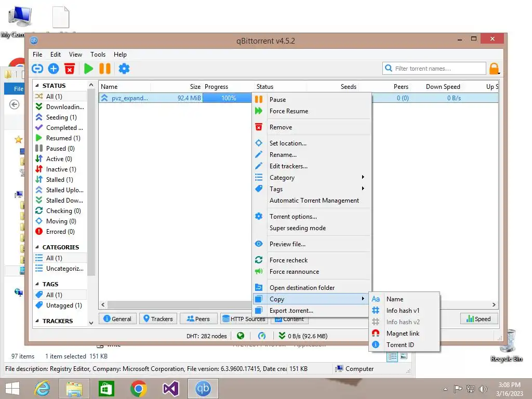The height and width of the screenshot is (399, 532).
Task: Click the green Resume toolbar icon
Action: (x=88, y=69)
